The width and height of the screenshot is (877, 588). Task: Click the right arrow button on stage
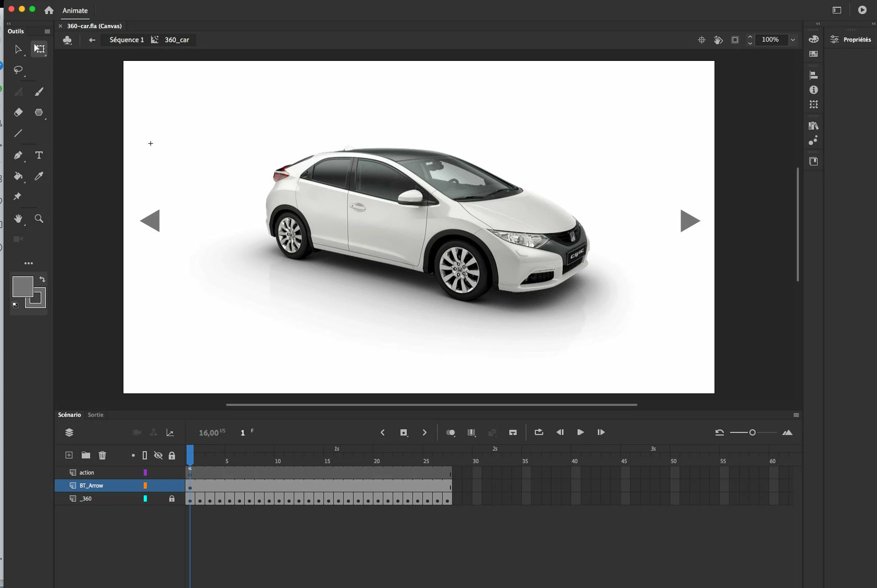[690, 221]
